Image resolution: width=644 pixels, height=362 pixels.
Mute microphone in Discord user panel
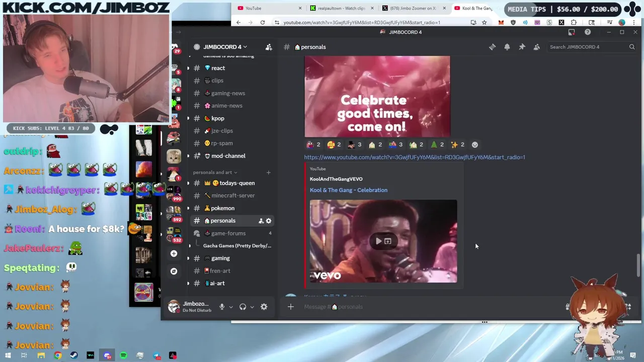point(222,307)
